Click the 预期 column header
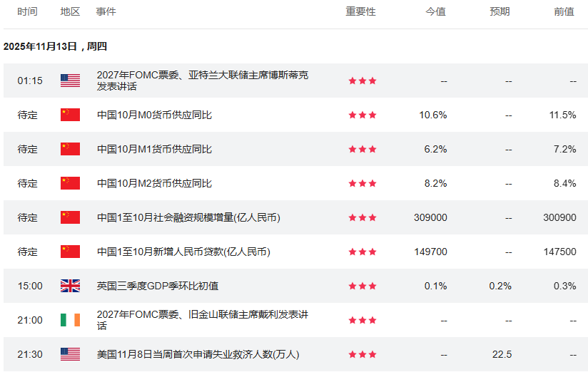Viewport: 588px width, 372px height. coord(500,11)
